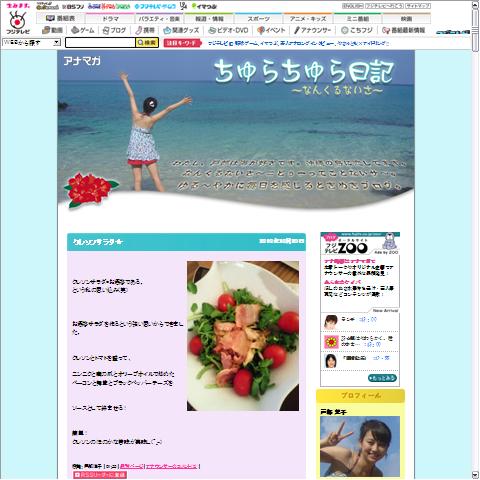The height and width of the screenshot is (480, 480).
Task: Click the sunflower avatar in New Arrival
Action: coord(331,342)
